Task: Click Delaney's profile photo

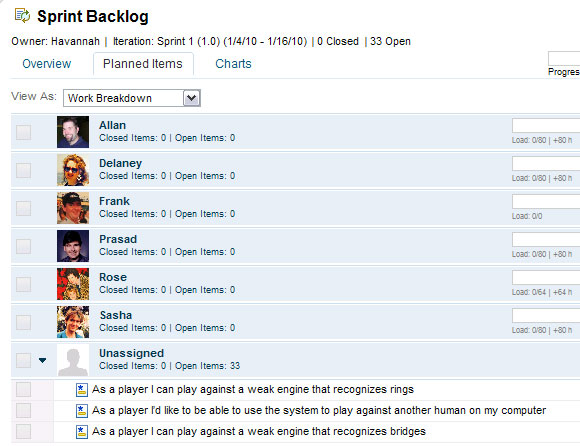Action: 73,170
